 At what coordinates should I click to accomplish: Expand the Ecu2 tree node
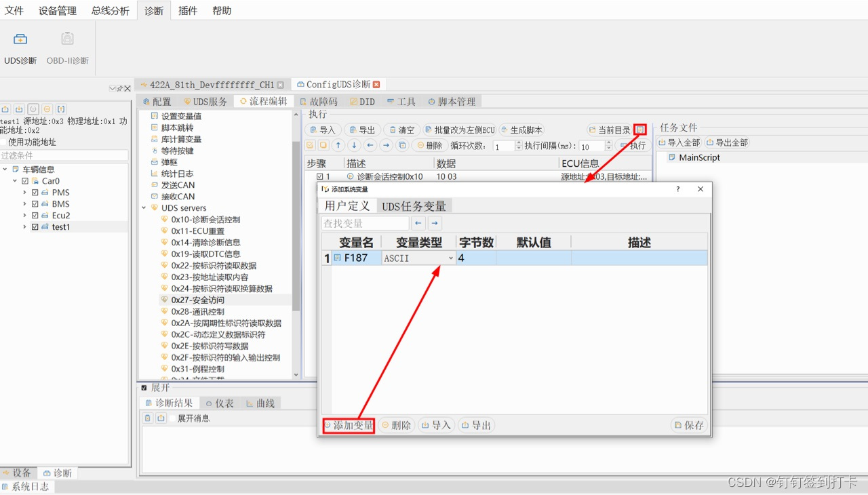pyautogui.click(x=25, y=216)
